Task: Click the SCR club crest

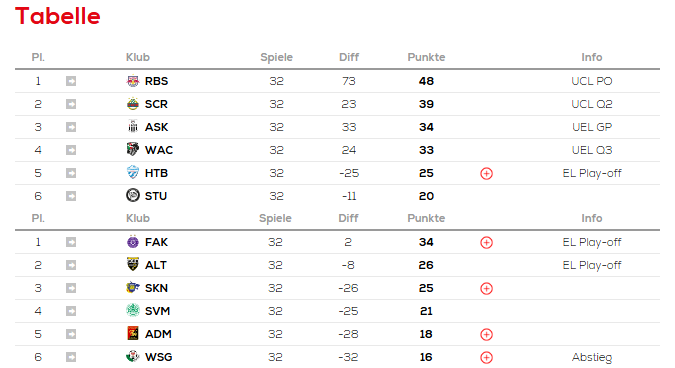Action: click(x=133, y=104)
